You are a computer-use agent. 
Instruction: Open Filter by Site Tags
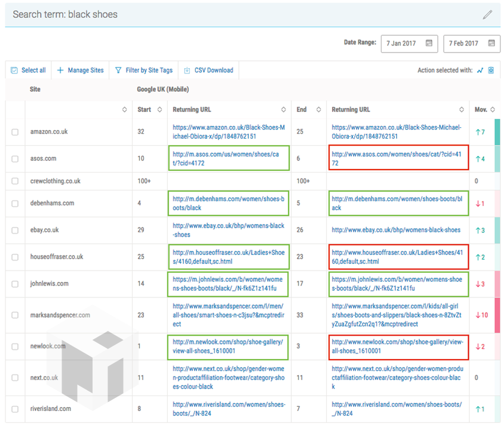coord(143,70)
